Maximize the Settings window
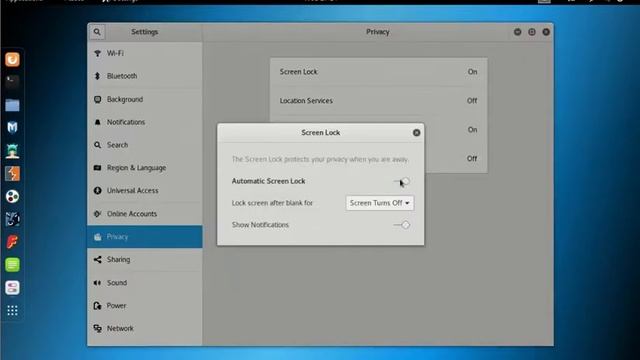640x360 pixels. (532, 32)
